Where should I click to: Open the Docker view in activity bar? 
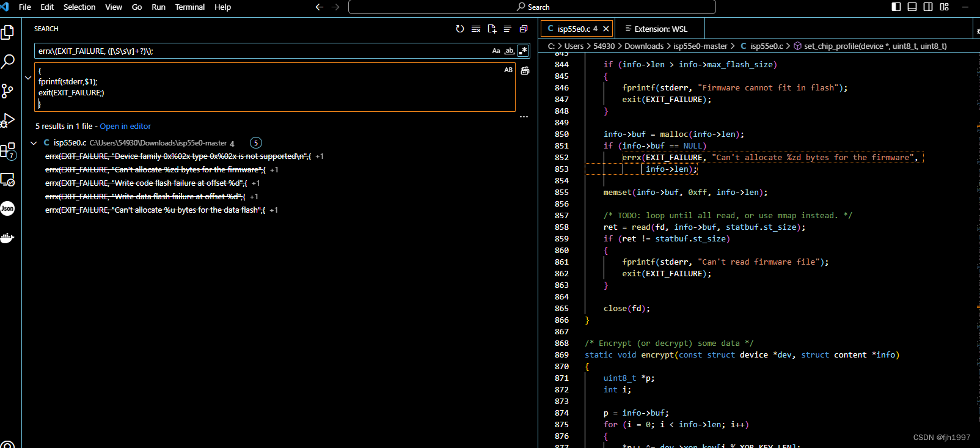8,238
